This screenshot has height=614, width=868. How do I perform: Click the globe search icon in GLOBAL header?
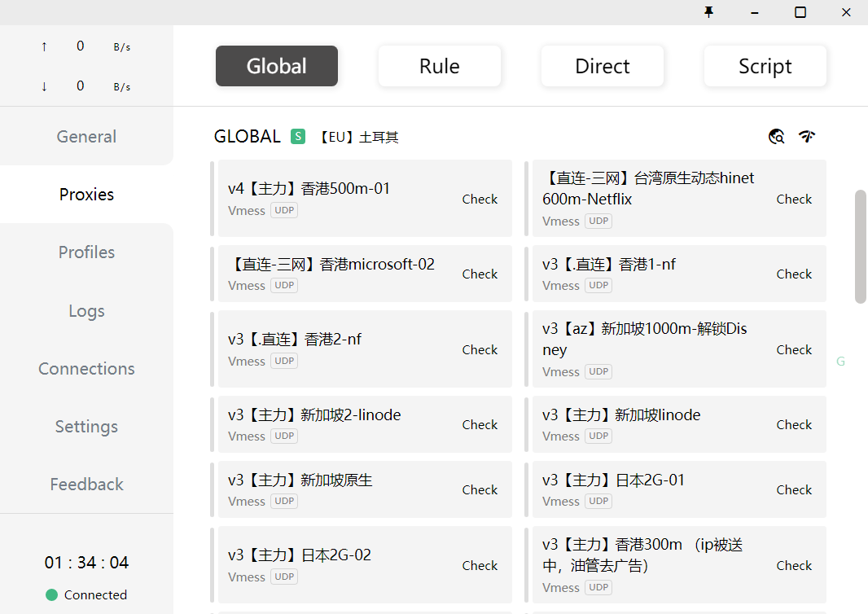[x=776, y=137]
